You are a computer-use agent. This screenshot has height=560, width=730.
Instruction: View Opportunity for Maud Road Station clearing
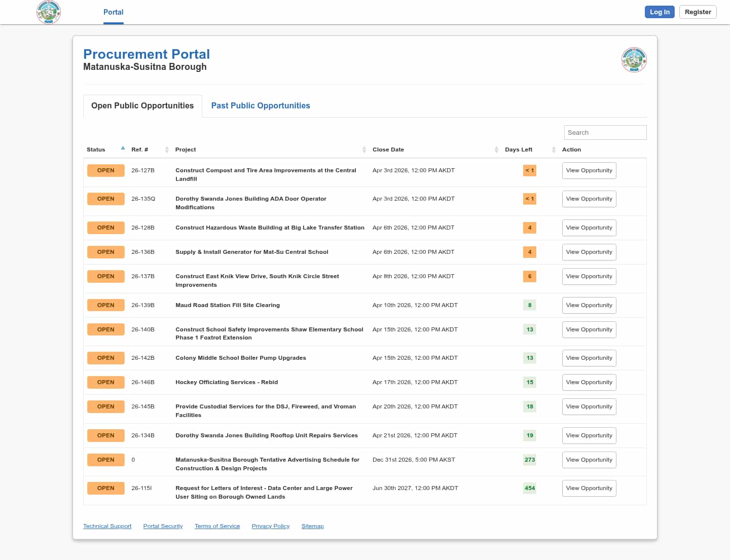click(x=589, y=305)
